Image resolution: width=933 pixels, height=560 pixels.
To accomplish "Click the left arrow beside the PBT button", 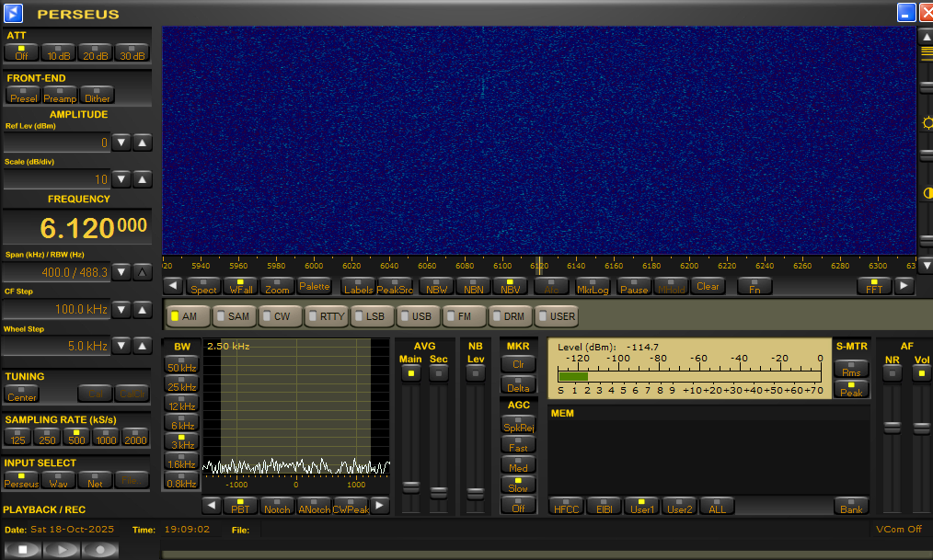I will pyautogui.click(x=211, y=505).
